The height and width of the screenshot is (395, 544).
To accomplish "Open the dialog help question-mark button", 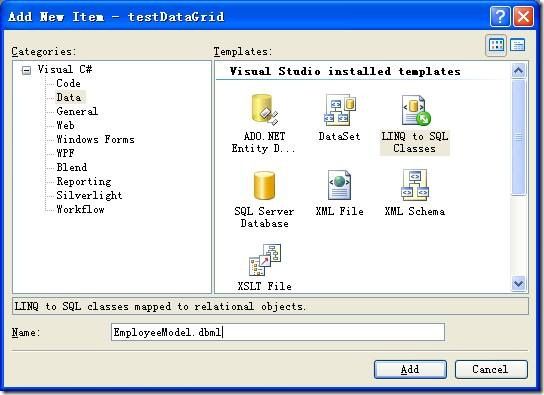I will 500,16.
